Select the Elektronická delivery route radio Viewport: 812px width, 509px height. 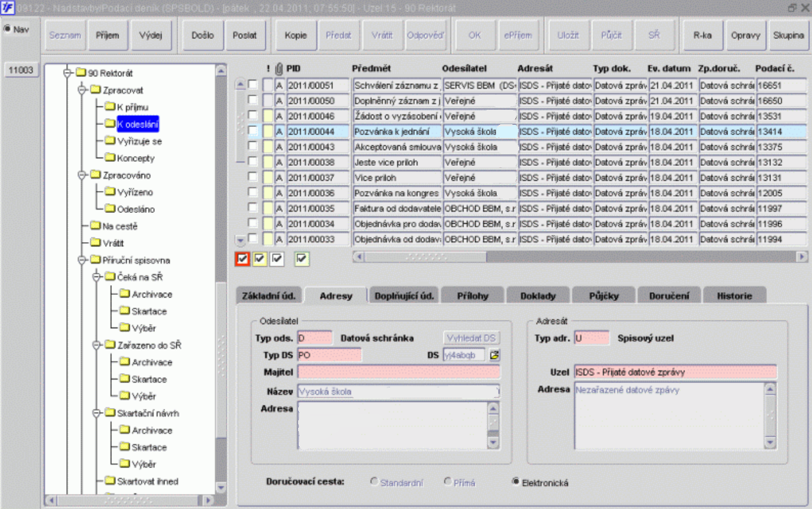pos(516,482)
